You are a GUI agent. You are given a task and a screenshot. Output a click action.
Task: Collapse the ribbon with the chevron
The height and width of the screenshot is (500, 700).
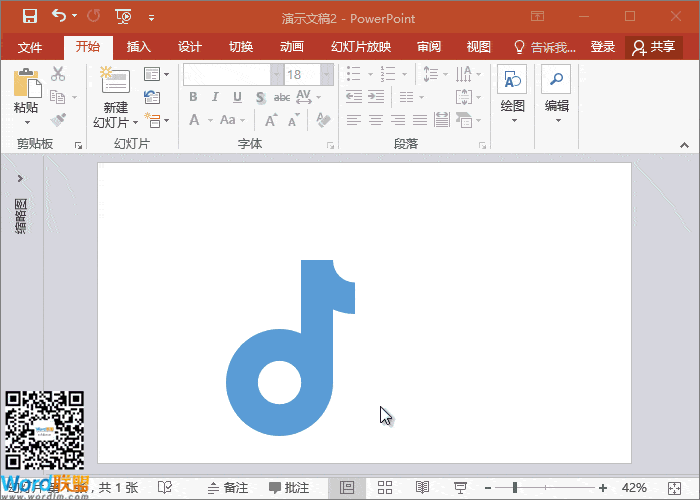click(x=684, y=146)
